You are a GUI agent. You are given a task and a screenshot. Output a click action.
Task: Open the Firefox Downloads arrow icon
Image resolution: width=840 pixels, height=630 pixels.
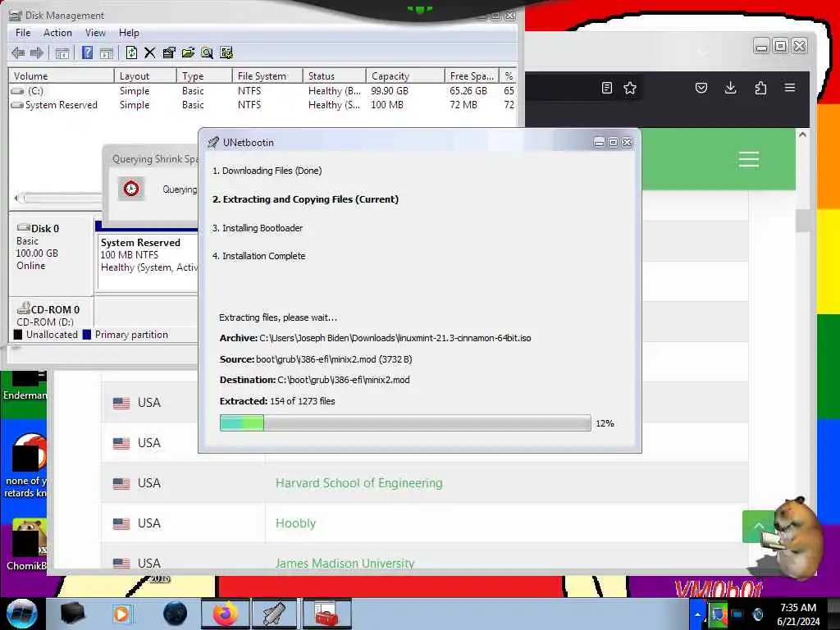730,88
